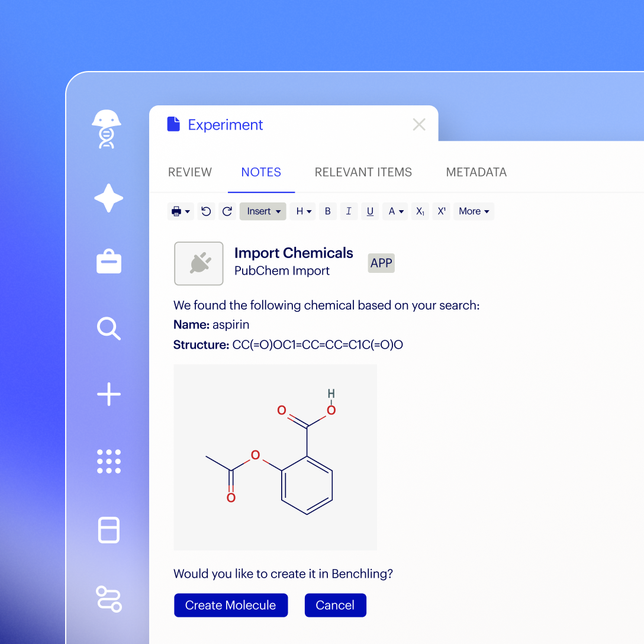
Task: Open the briefcase projects icon
Action: pos(109,261)
